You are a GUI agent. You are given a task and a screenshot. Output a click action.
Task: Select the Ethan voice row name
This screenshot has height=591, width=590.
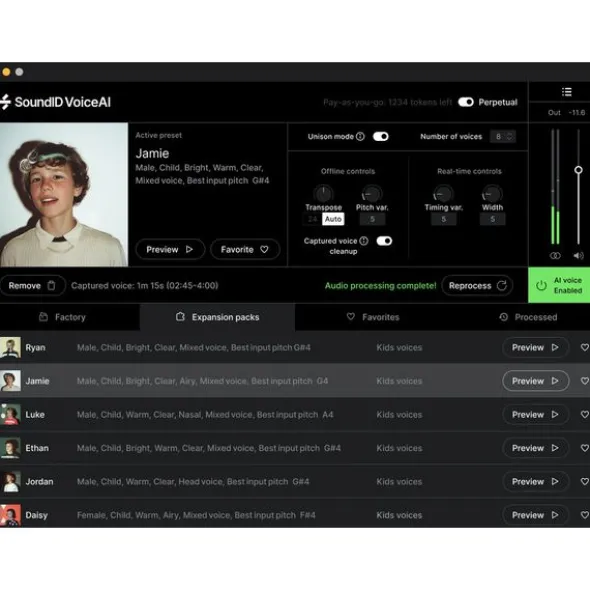(x=37, y=448)
